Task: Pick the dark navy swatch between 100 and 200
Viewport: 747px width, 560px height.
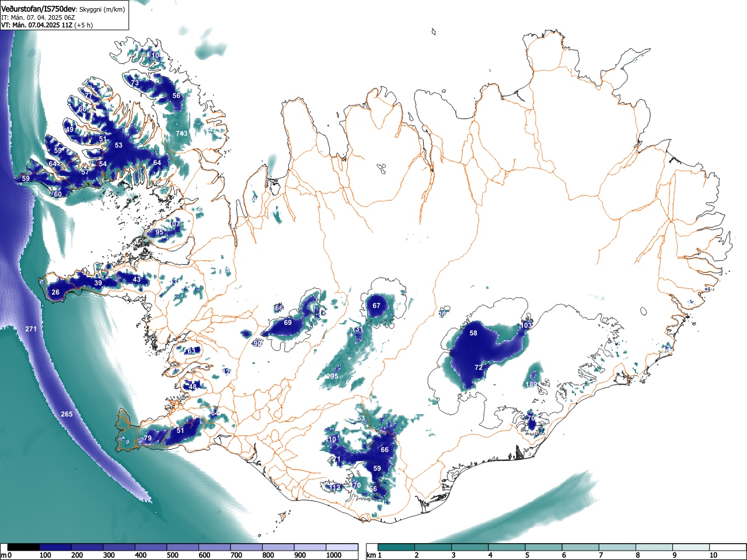Action: pos(55,548)
